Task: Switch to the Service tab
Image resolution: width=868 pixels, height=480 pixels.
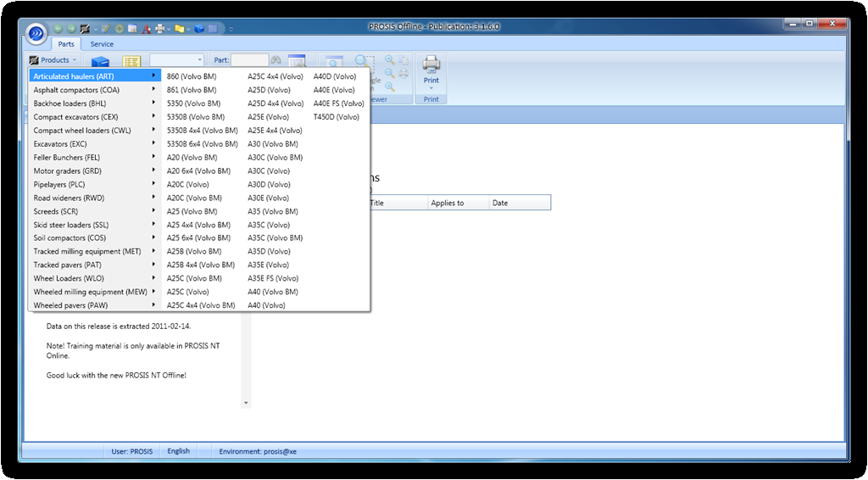Action: [102, 44]
